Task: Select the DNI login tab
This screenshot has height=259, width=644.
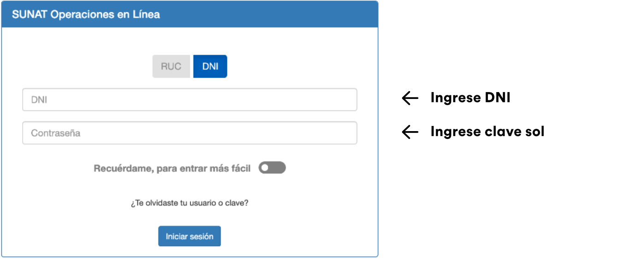Action: (x=210, y=67)
